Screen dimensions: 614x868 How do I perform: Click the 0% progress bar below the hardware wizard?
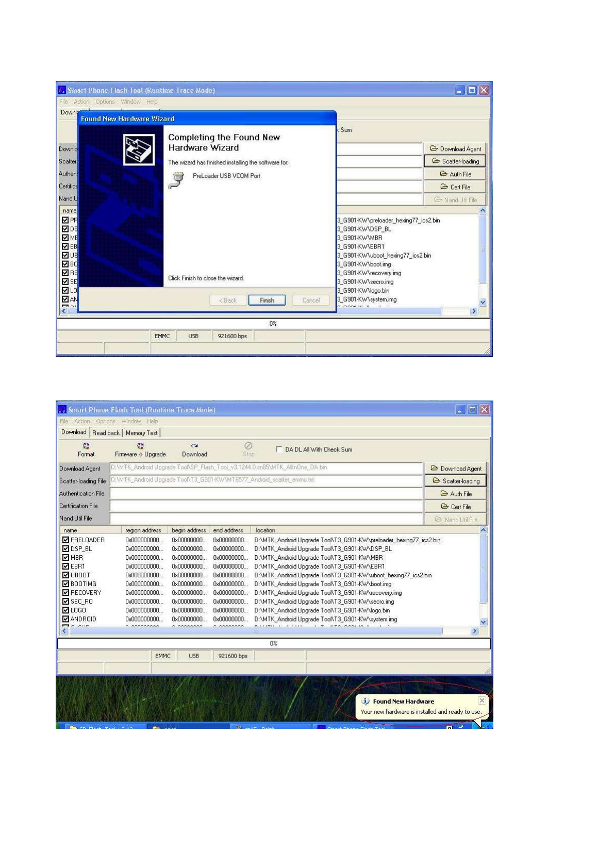tap(273, 323)
